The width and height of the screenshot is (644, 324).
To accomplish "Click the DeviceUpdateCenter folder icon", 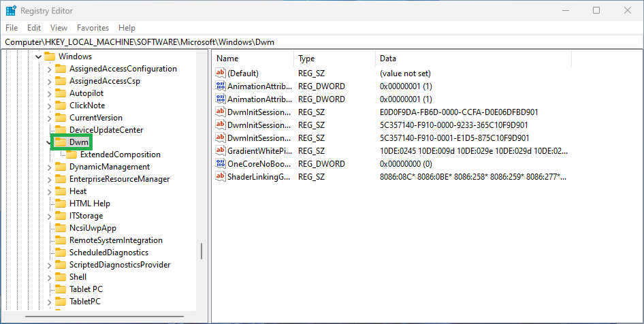I will click(x=61, y=130).
